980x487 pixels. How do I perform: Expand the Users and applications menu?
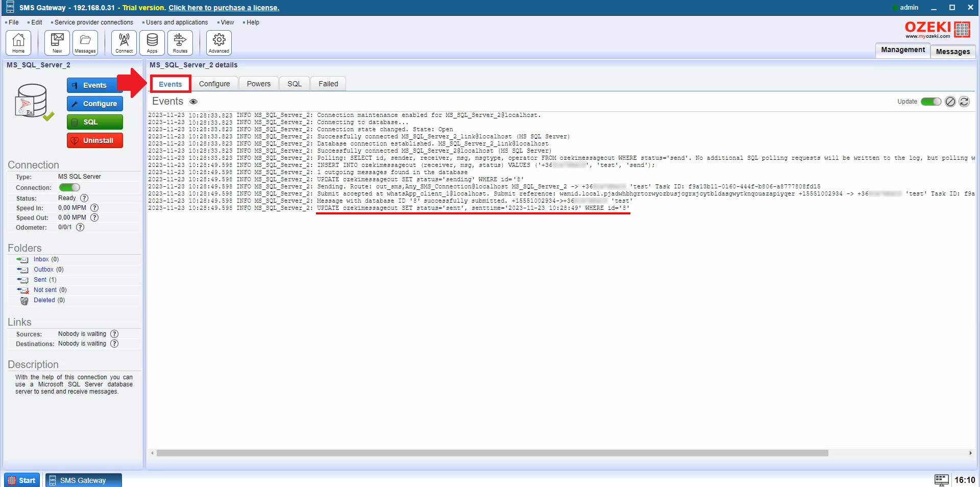177,22
